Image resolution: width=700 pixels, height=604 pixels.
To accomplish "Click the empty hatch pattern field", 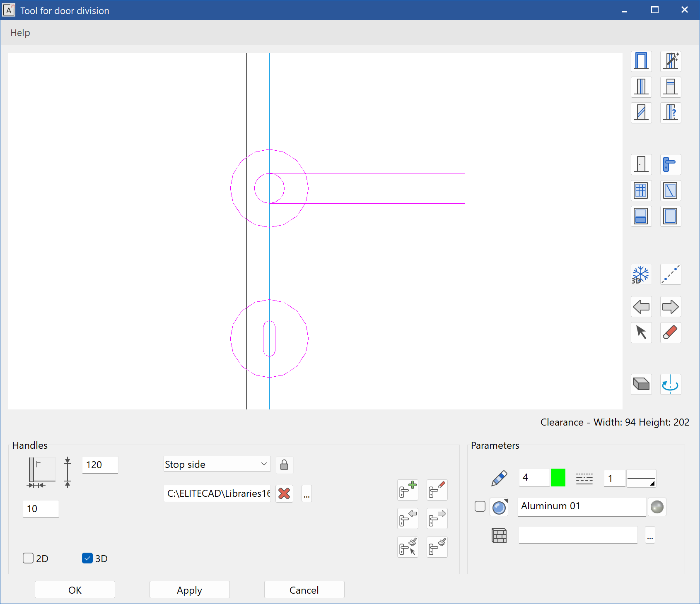I will click(578, 535).
